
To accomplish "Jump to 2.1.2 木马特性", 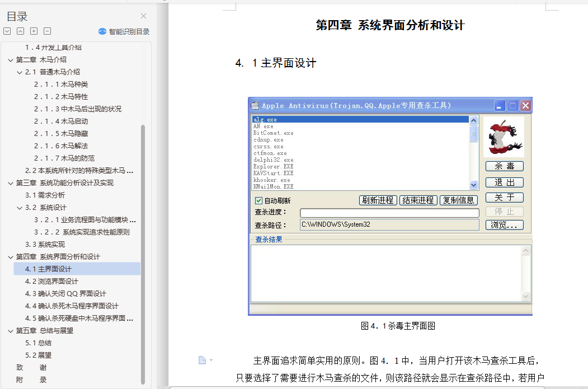I will click(x=61, y=97).
